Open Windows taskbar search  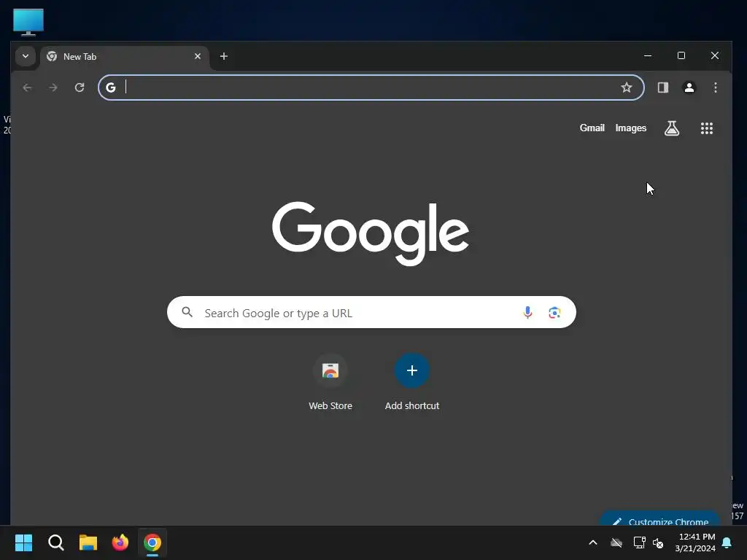pos(55,542)
